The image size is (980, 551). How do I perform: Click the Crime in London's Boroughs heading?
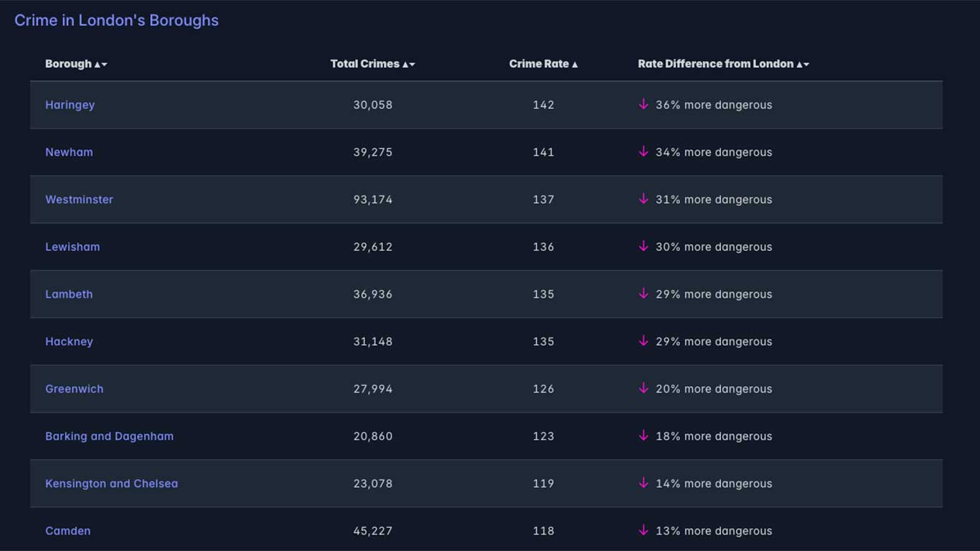116,20
